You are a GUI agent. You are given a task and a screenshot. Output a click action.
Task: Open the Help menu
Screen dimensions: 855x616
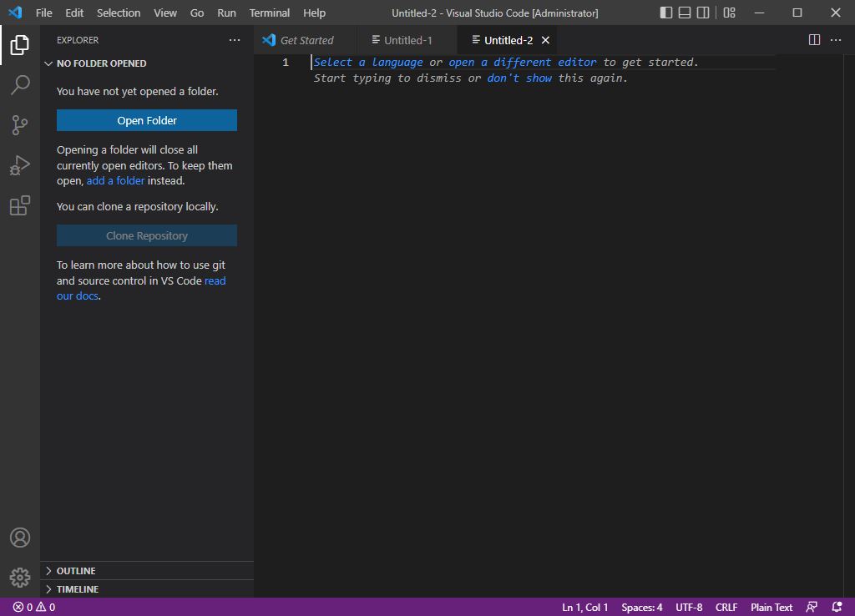(314, 13)
